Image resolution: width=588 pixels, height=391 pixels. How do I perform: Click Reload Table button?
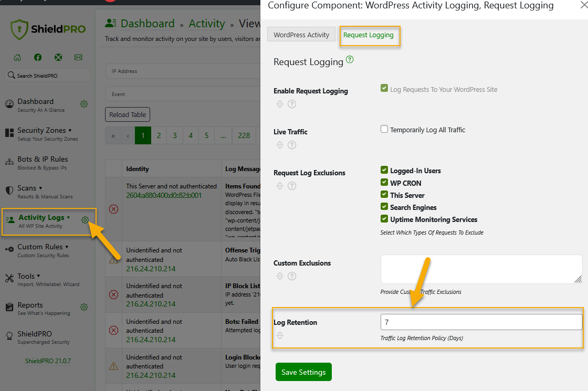tap(128, 115)
